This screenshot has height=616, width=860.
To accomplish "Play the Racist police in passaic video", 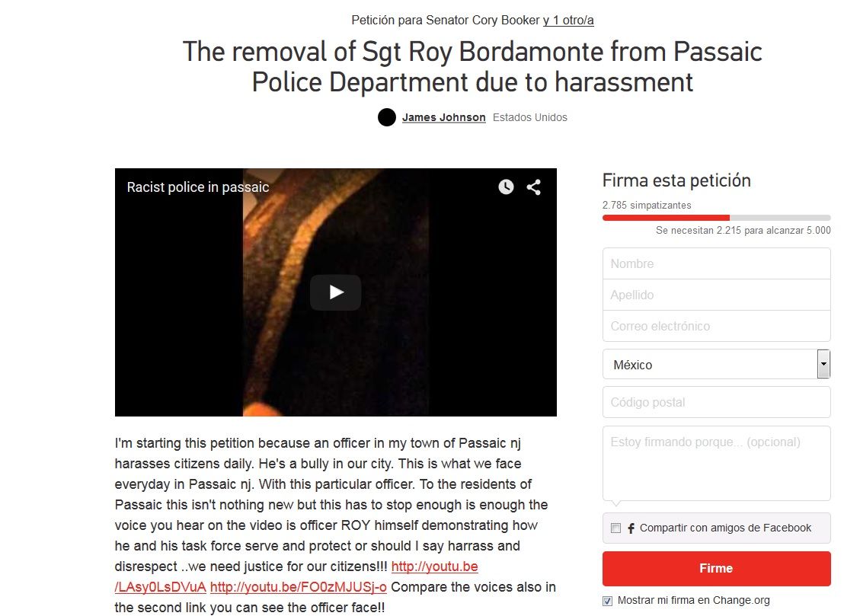I will point(335,292).
